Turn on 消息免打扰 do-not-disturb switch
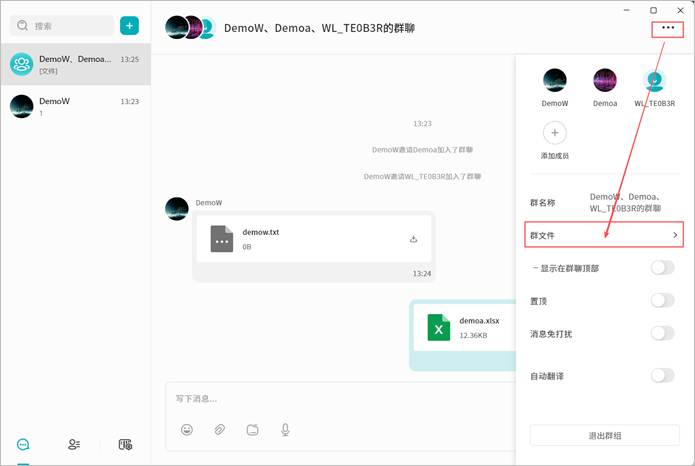The width and height of the screenshot is (695, 466). (x=662, y=333)
